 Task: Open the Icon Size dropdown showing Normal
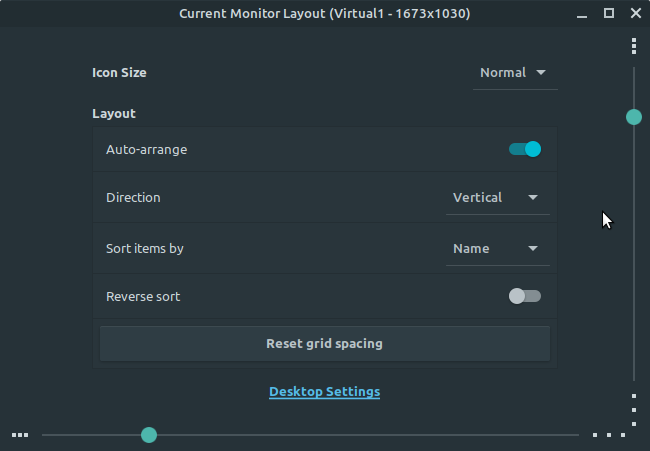(515, 73)
